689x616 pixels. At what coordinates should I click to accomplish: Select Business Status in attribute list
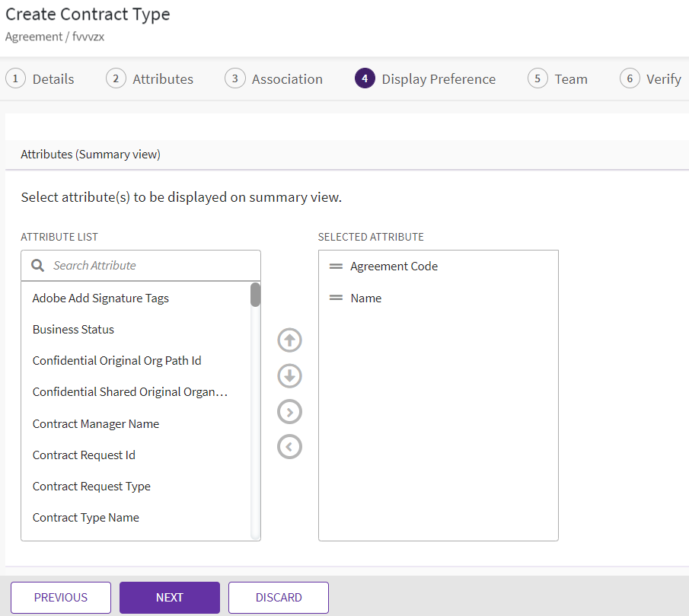point(73,330)
